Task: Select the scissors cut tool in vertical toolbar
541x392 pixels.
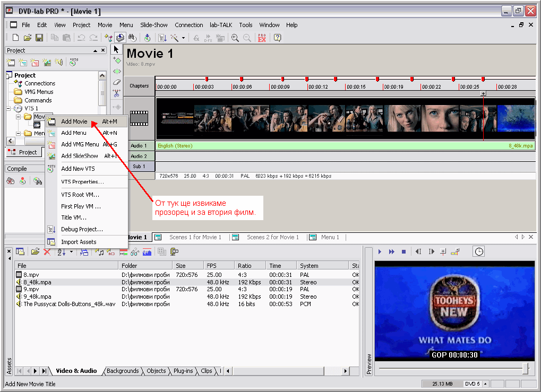Action: 117,93
